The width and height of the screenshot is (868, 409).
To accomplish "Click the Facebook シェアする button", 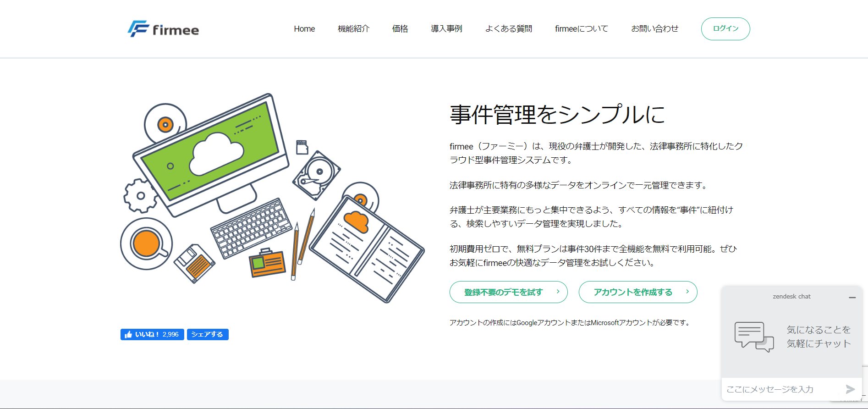I will click(x=208, y=334).
